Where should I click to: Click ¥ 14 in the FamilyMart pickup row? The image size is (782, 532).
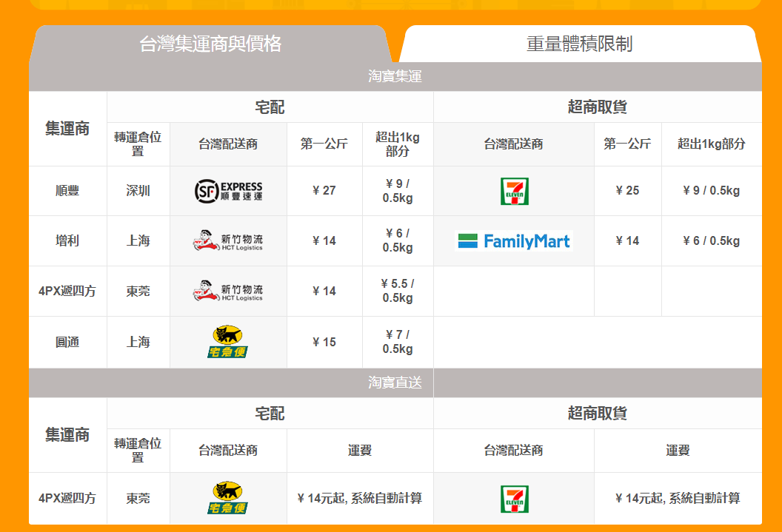[627, 241]
